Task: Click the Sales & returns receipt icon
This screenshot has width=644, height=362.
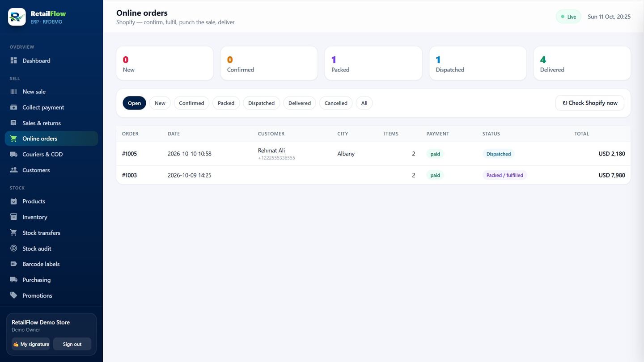Action: [14, 123]
